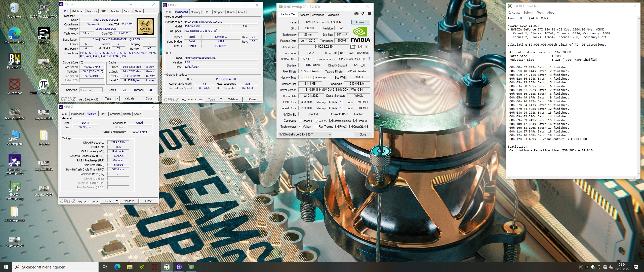Expand Tools arrow in CPU-Z Mainboard window

221,99
